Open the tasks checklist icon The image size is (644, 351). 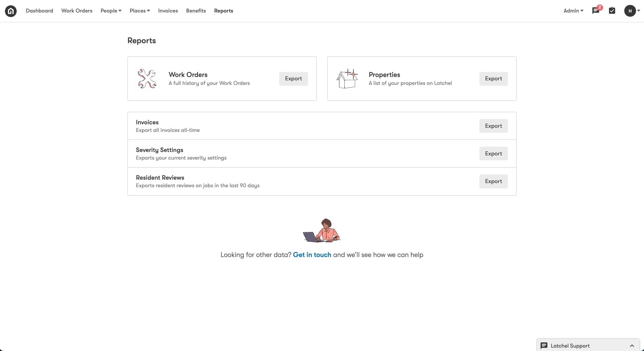pos(612,11)
